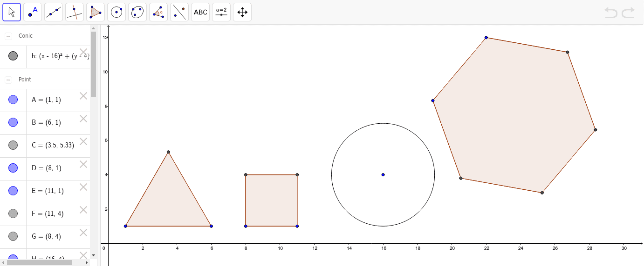Select the Polygon tool
The width and height of the screenshot is (644, 267).
pyautogui.click(x=96, y=12)
